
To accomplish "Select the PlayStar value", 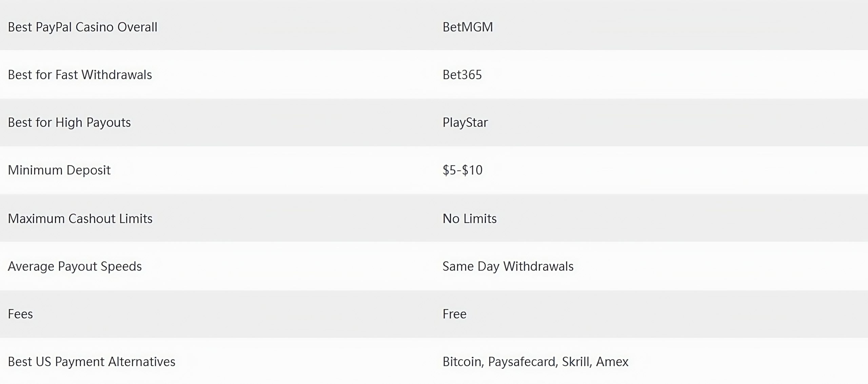I will [465, 122].
